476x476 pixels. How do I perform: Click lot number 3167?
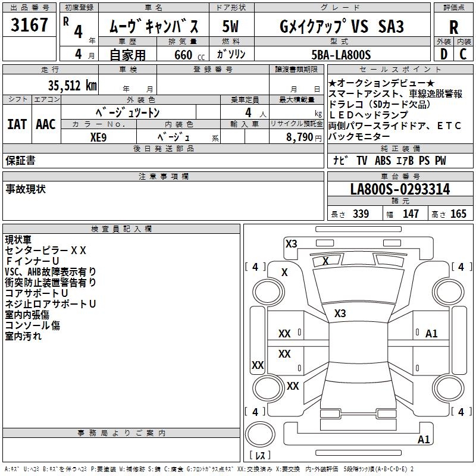29,25
